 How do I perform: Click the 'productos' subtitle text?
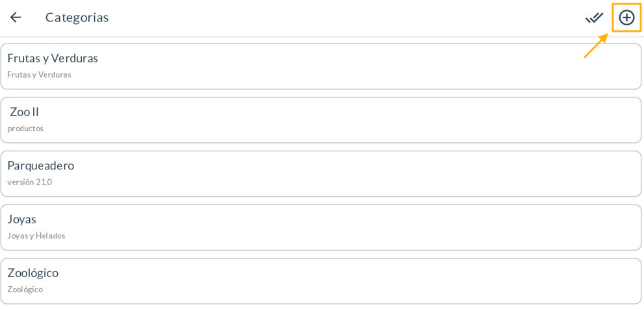click(x=25, y=129)
